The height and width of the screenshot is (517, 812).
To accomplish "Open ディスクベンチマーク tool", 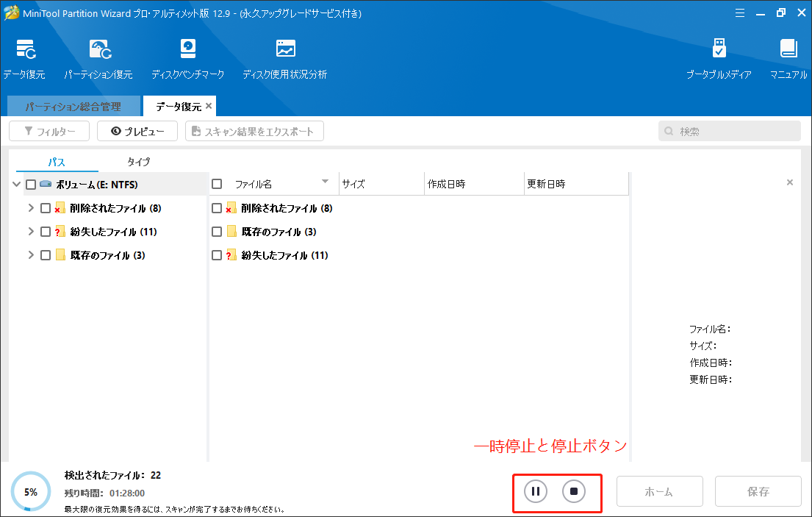I will (187, 59).
